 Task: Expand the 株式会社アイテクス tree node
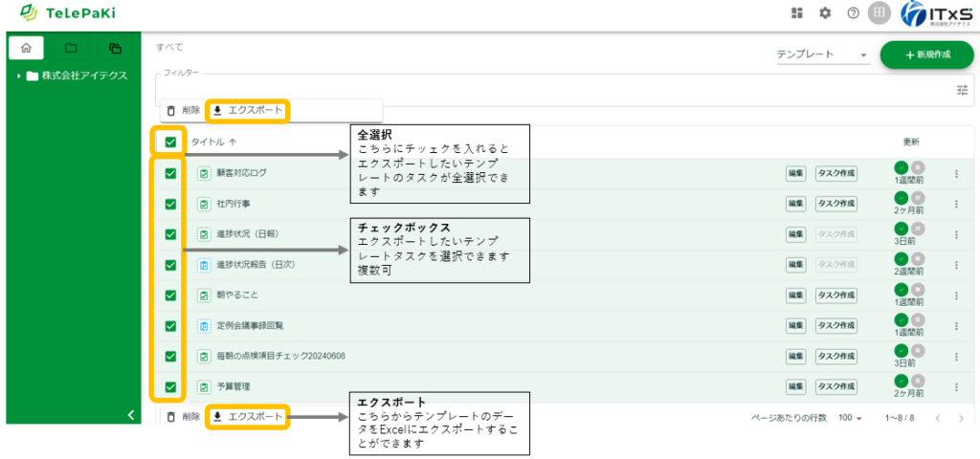tap(19, 76)
